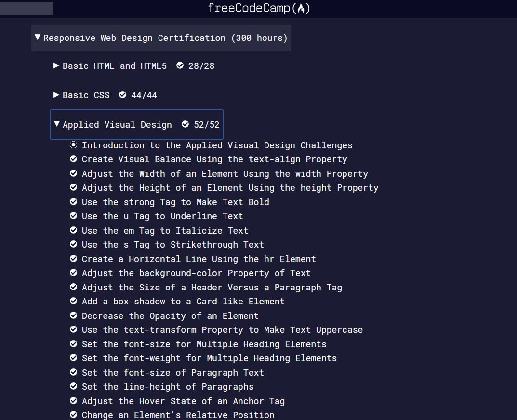Click checkmark next to line-height of Paragraphs
The height and width of the screenshot is (420, 517).
tap(74, 386)
